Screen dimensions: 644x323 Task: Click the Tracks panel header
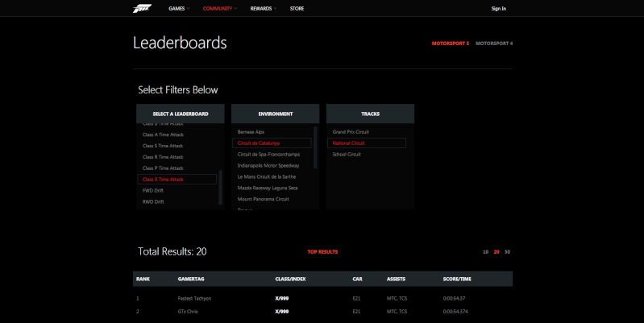coord(370,114)
